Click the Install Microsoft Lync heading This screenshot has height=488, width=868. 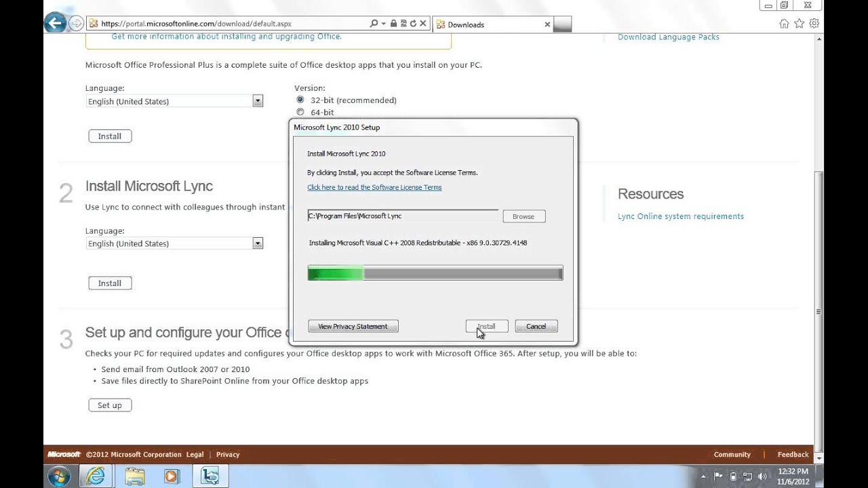tap(149, 186)
